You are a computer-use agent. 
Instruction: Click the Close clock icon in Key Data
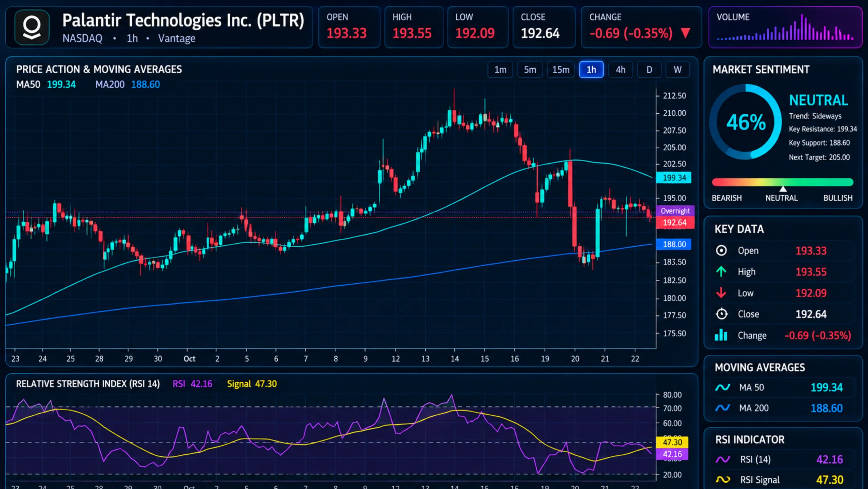coord(722,314)
